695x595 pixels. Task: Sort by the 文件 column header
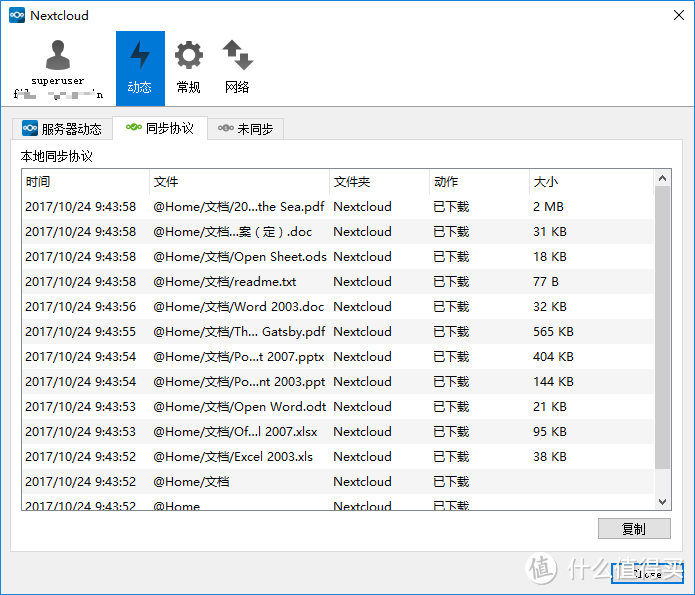click(x=239, y=182)
